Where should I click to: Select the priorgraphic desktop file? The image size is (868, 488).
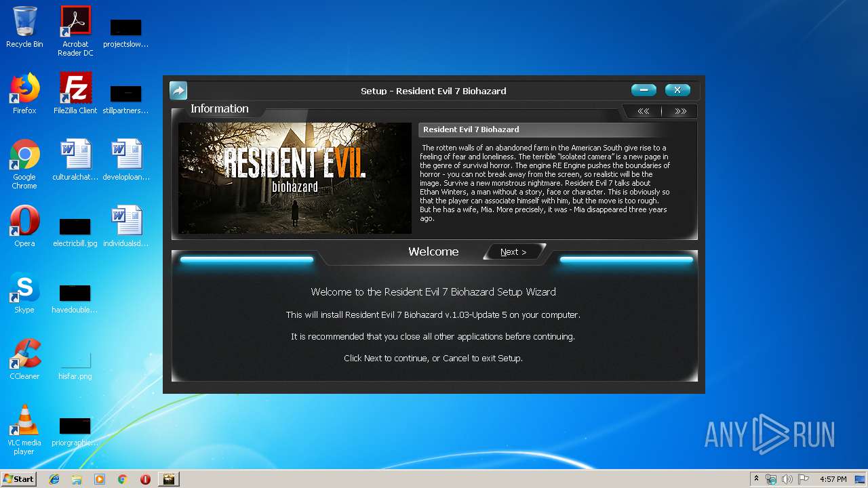(75, 430)
